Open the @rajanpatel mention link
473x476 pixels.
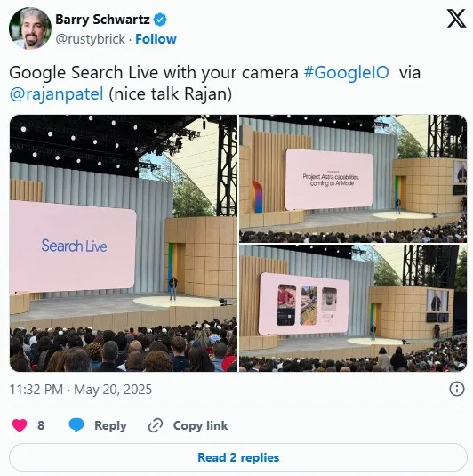pos(56,93)
